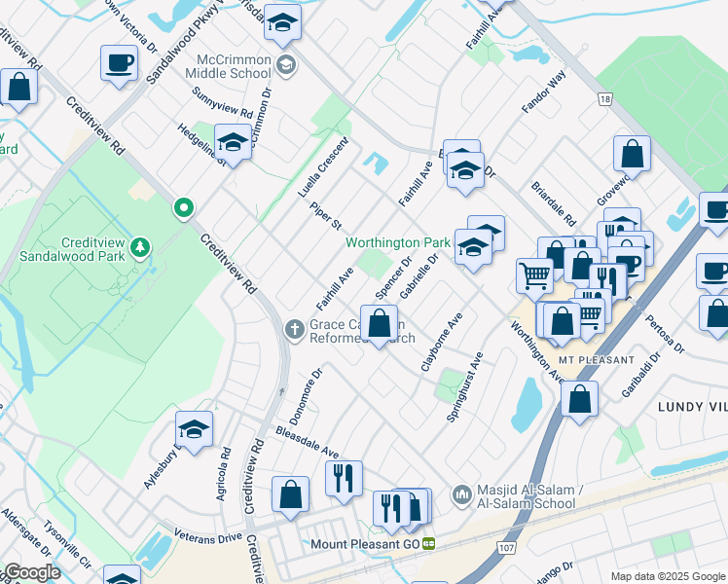
Task: Select Piper St street label
Action: (x=325, y=216)
